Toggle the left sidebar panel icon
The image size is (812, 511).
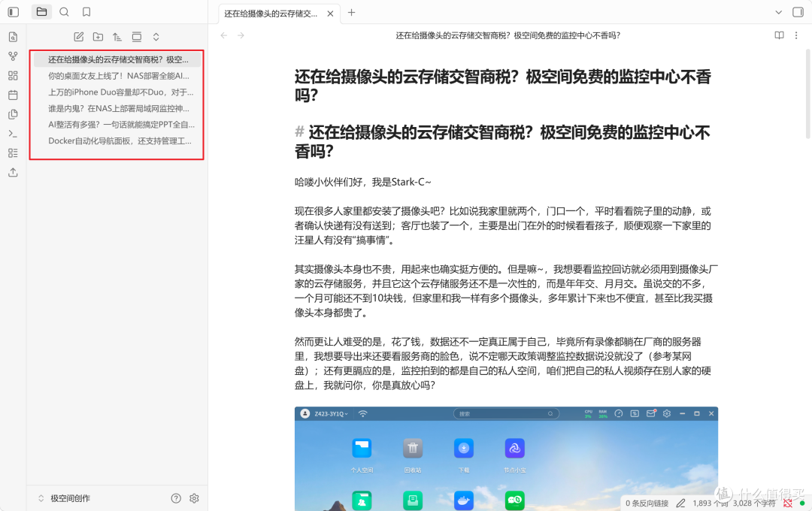(14, 12)
